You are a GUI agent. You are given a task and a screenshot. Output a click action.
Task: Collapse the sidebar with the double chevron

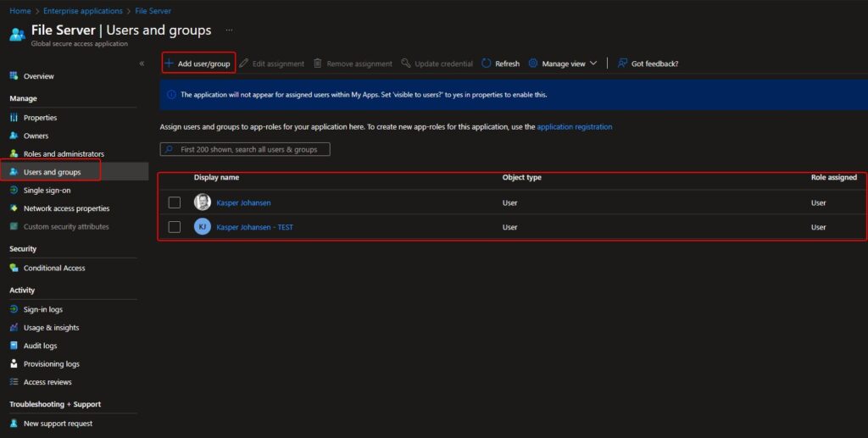point(142,64)
